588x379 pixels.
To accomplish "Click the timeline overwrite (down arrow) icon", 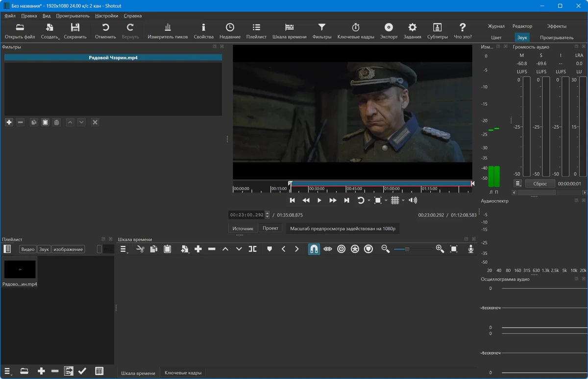I will point(239,249).
